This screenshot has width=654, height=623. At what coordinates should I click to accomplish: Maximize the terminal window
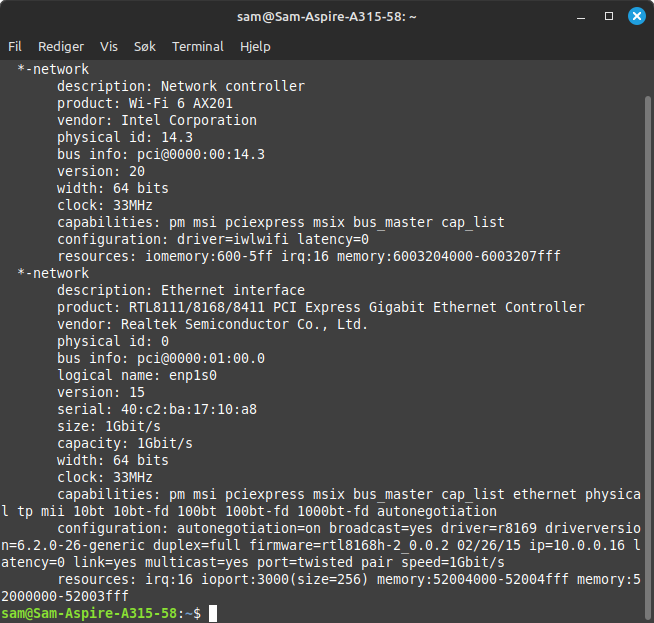click(x=609, y=16)
